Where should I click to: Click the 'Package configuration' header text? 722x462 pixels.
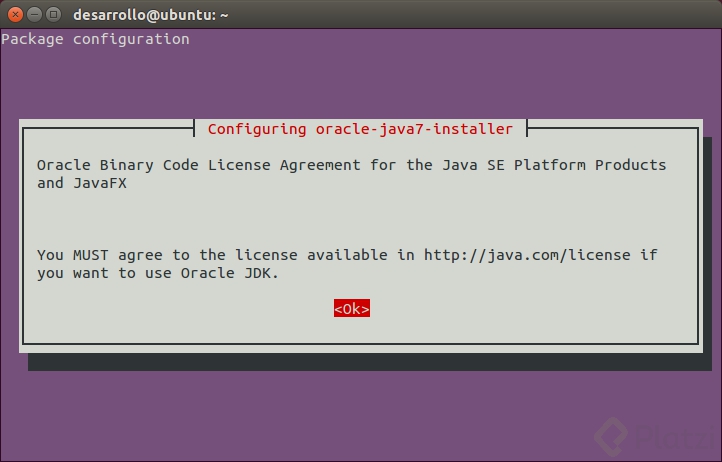click(95, 39)
